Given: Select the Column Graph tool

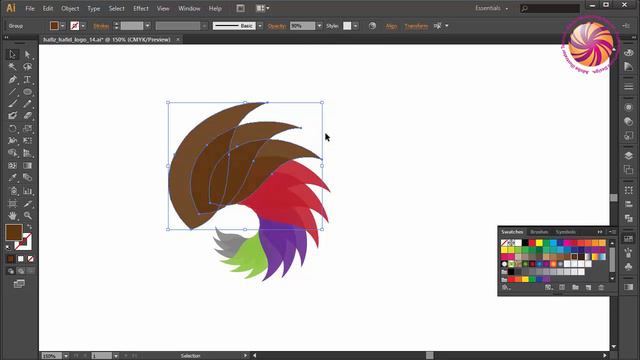Looking at the screenshot, I should [27, 191].
